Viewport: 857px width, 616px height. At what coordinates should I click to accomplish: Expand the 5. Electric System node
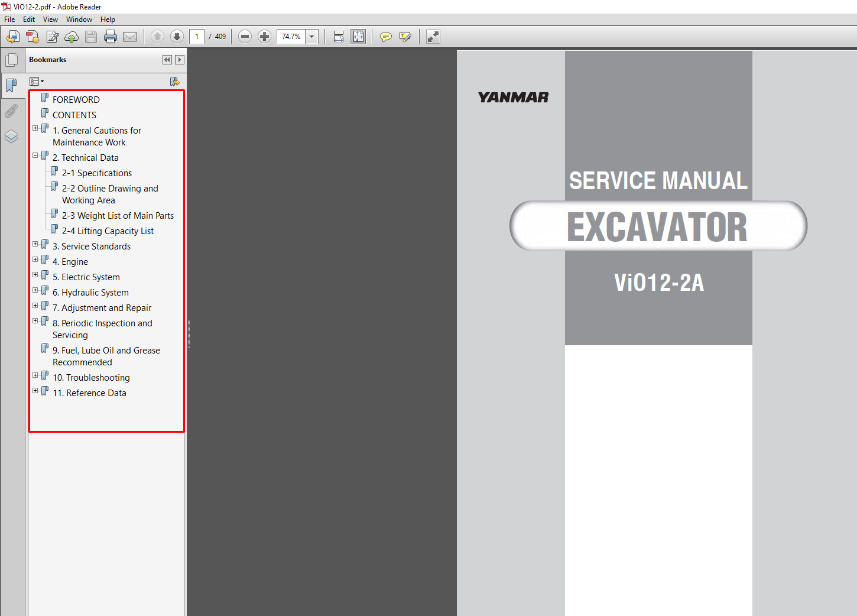point(35,275)
